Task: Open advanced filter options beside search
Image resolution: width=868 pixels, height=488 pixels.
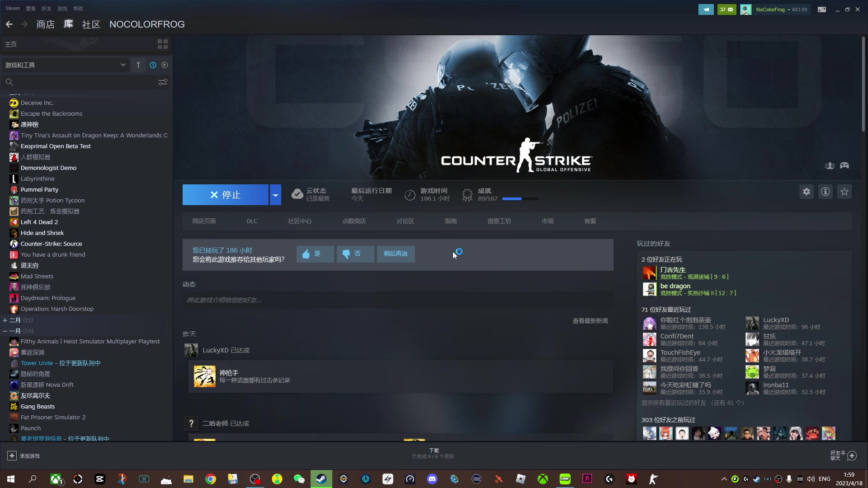Action: pyautogui.click(x=163, y=82)
